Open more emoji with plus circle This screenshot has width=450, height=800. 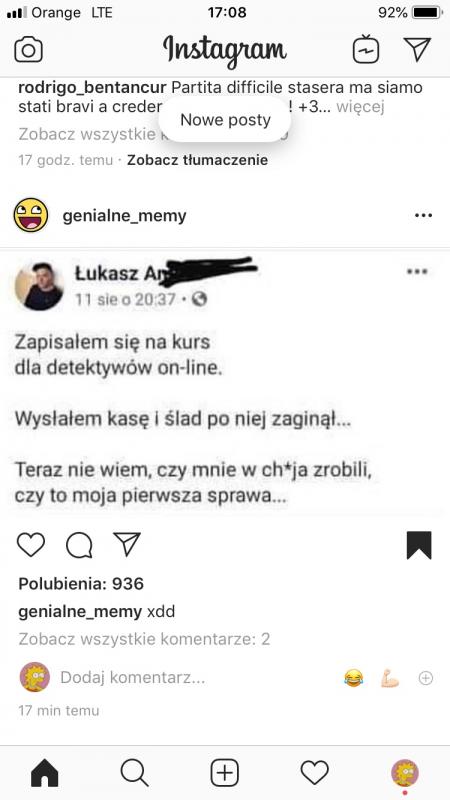pyautogui.click(x=426, y=678)
